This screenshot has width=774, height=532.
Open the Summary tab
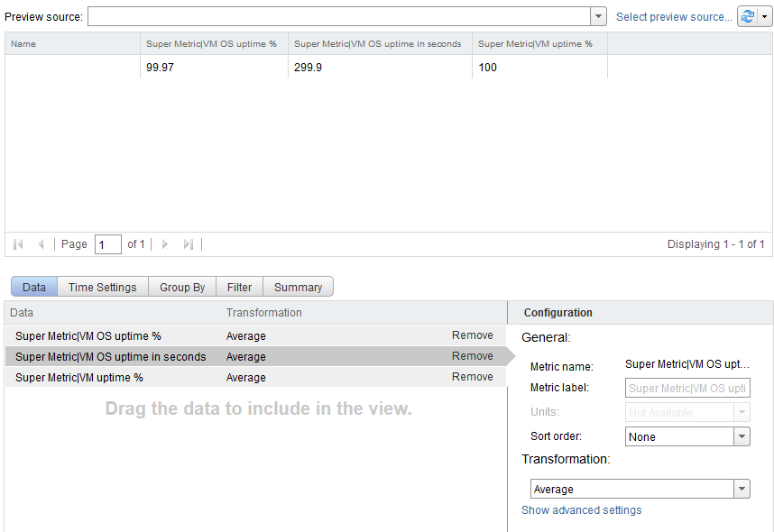(298, 287)
